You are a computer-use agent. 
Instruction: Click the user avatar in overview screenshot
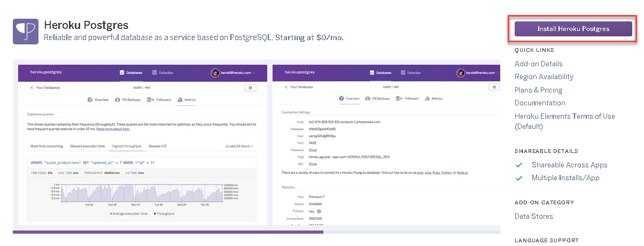(460, 73)
